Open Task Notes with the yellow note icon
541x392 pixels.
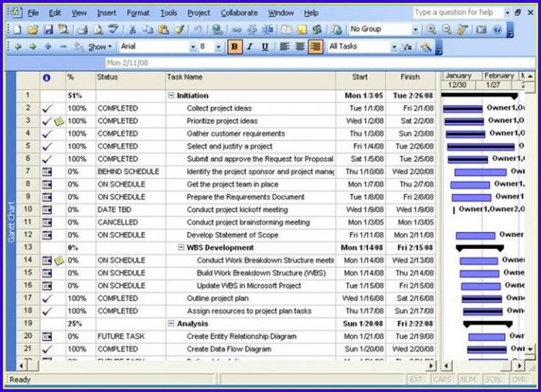click(x=301, y=29)
